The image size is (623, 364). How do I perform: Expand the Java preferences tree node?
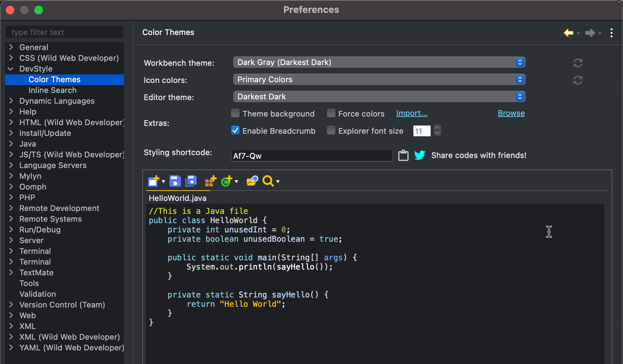point(11,144)
